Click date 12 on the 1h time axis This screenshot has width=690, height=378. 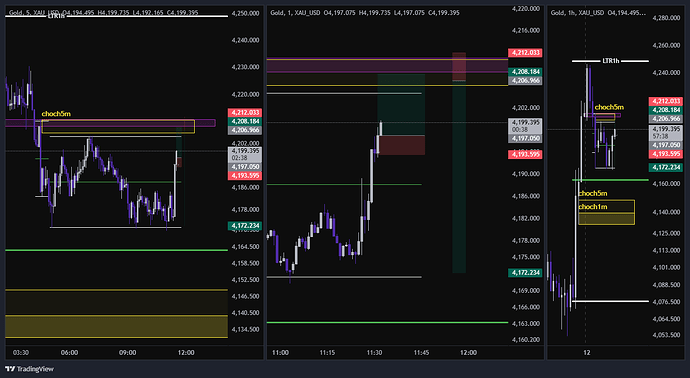point(586,352)
